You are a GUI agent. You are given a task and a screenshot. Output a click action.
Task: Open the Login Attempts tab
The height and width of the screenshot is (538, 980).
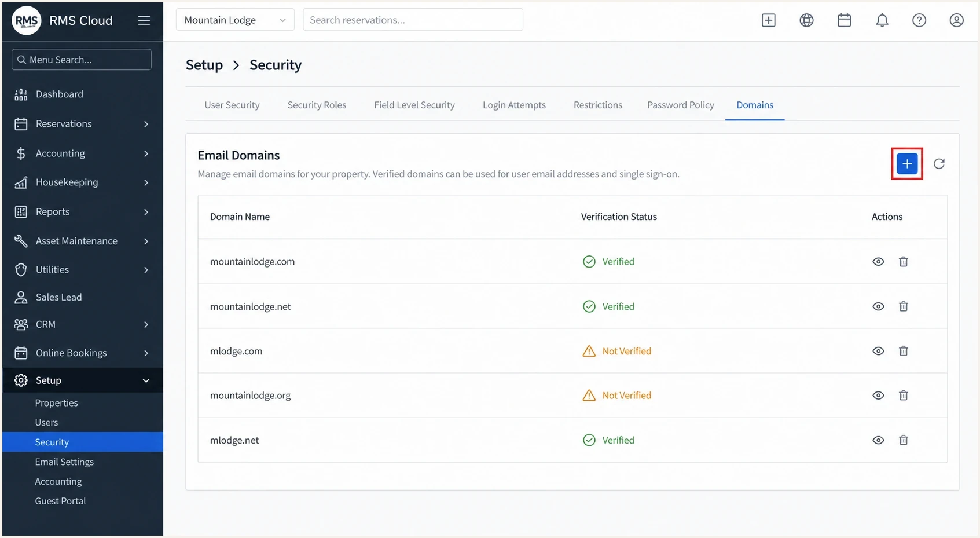coord(514,105)
